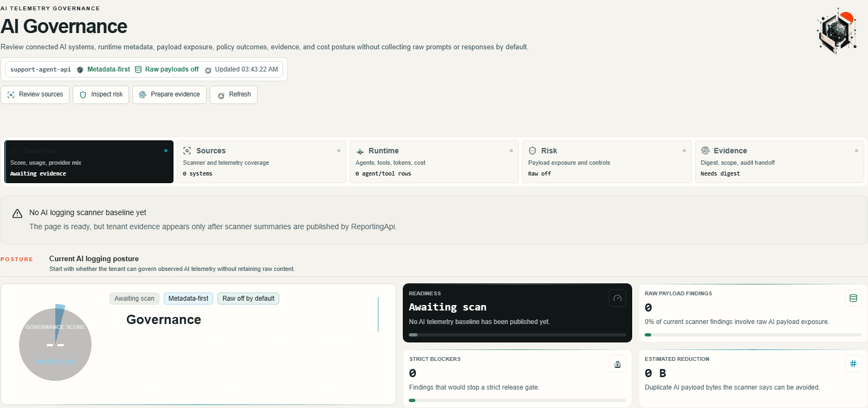The height and width of the screenshot is (408, 868).
Task: Click the Raw off text in Risk tab
Action: pyautogui.click(x=539, y=174)
